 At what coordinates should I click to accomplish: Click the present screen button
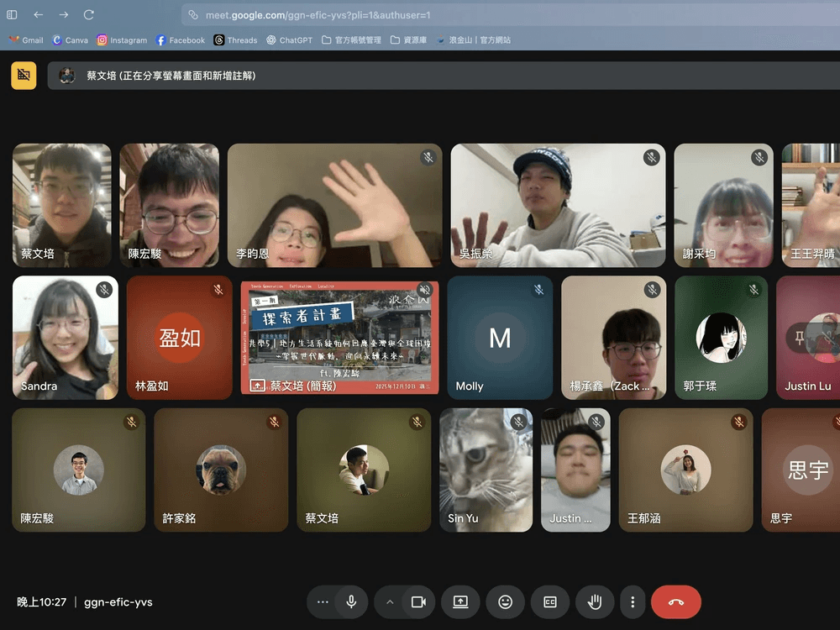coord(460,602)
